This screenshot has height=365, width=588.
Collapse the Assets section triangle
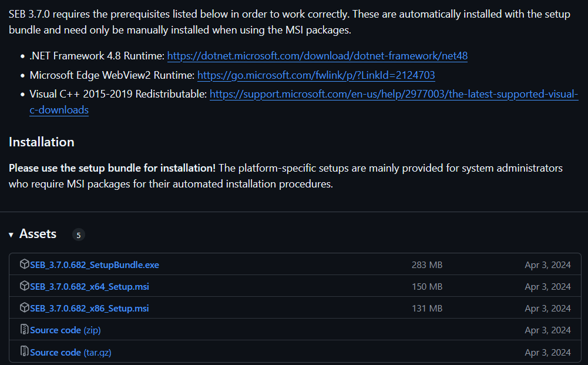(11, 235)
